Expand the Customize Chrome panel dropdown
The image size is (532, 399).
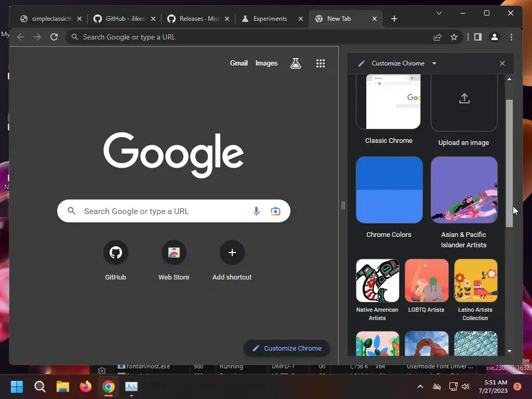(x=434, y=63)
